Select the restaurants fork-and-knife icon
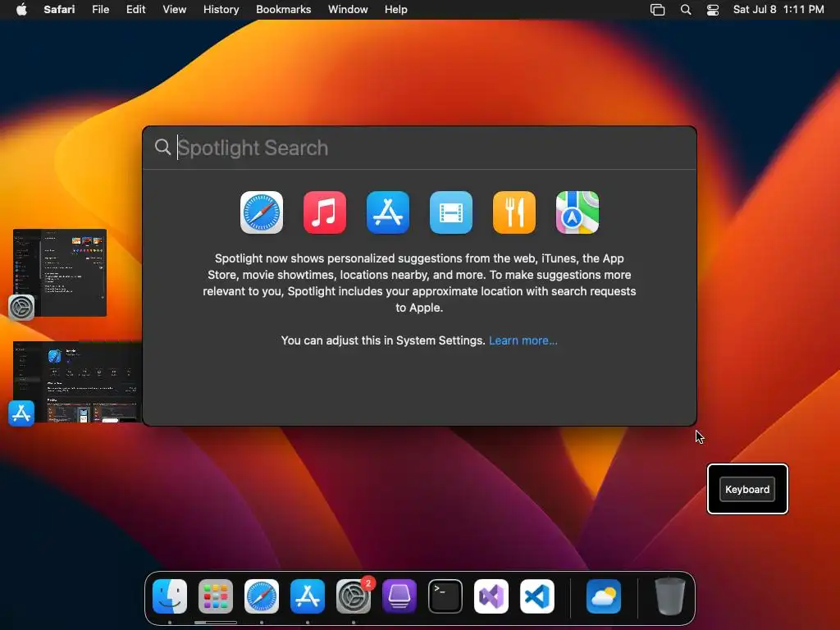Screen dimensions: 840x630 pos(514,212)
